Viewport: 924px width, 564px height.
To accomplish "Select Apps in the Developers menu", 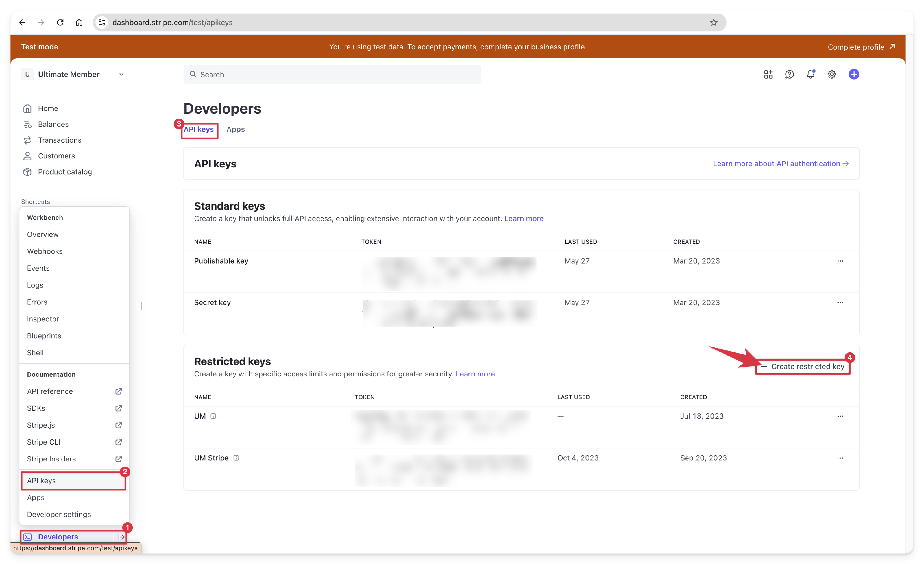I will [74, 497].
